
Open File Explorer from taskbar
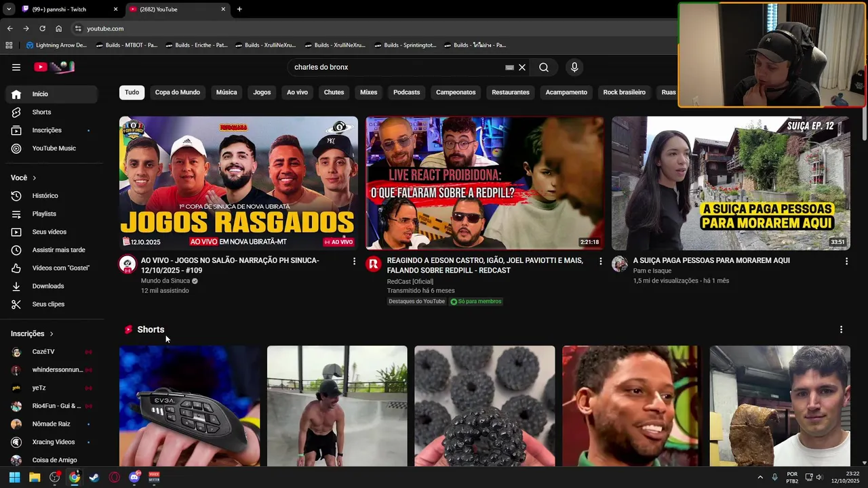coord(35,477)
